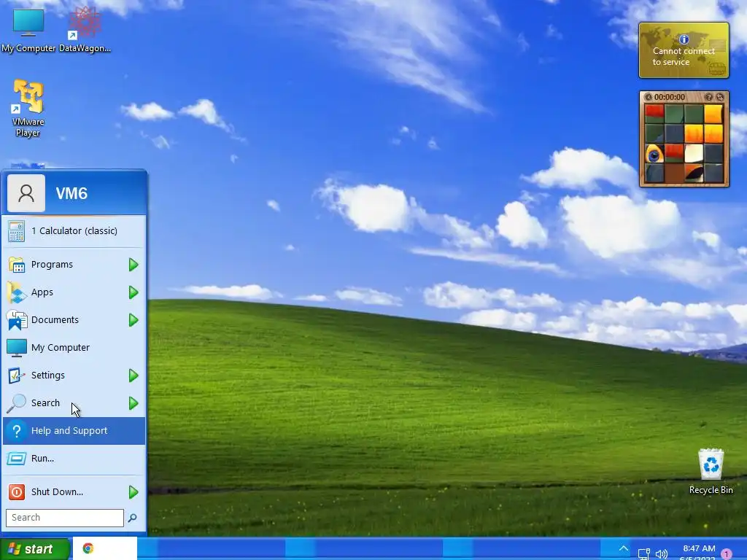Expand the Search submenu arrow

(133, 403)
